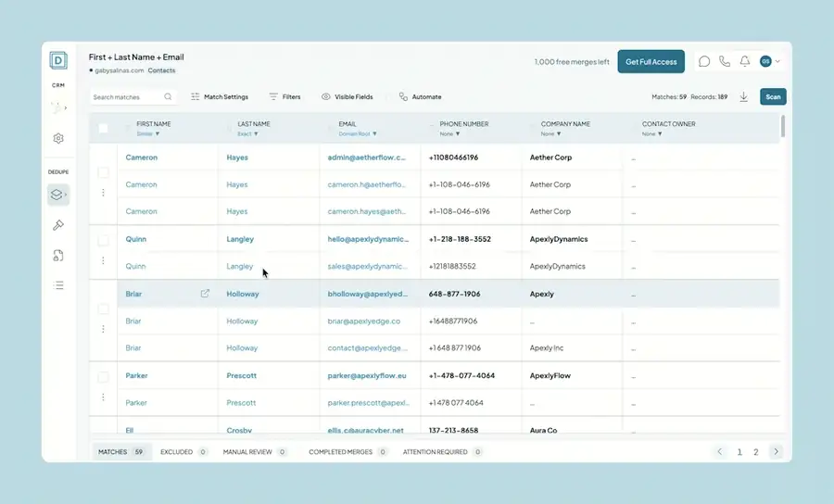Check the Parker Prescott match group checkbox
This screenshot has height=504, width=834.
click(x=103, y=377)
